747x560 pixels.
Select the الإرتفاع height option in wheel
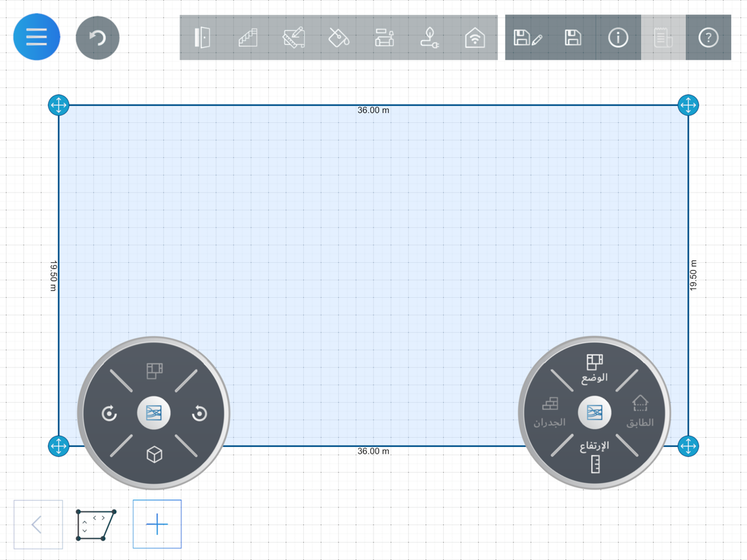coord(594,457)
